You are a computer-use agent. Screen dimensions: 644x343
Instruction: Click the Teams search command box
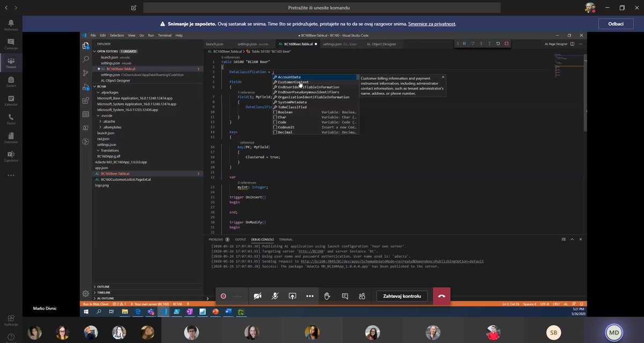click(322, 8)
